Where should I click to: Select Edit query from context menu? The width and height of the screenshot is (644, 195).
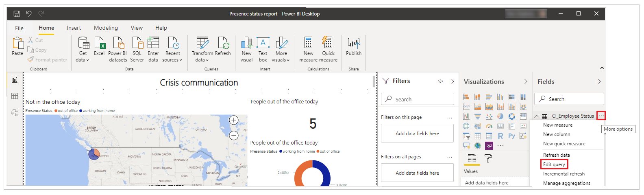(x=554, y=164)
